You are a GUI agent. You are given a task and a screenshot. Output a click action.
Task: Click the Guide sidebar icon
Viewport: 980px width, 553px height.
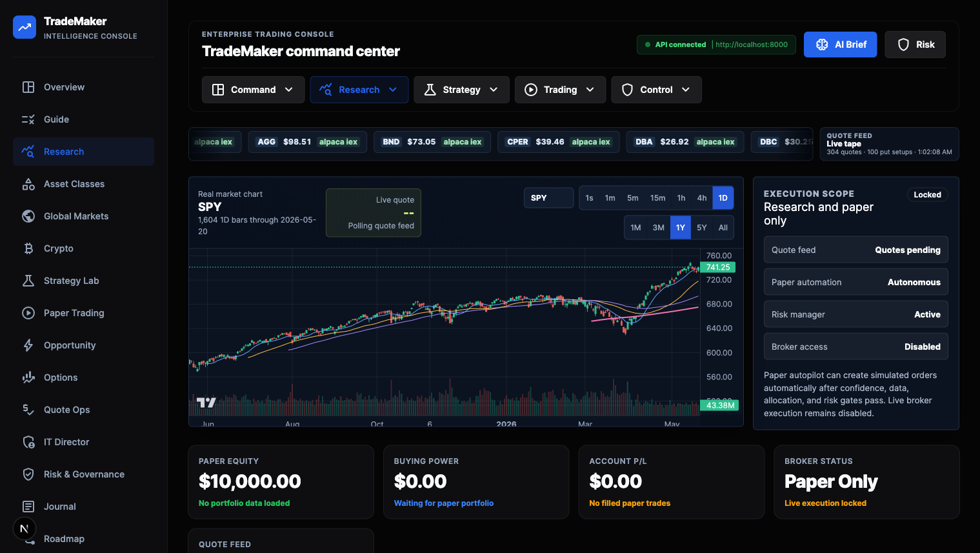[x=28, y=119]
